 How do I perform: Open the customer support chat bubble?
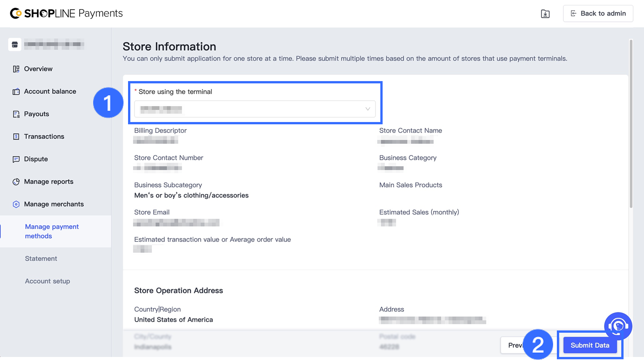[x=618, y=326]
